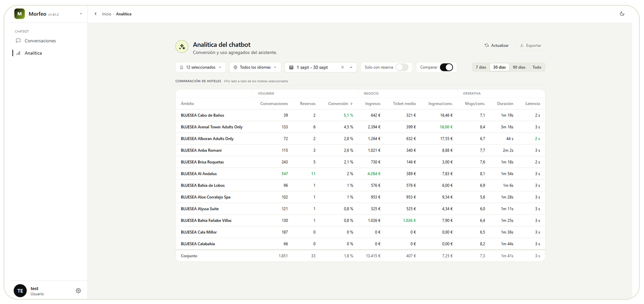
Task: Sort by the Latencia column header
Action: (532, 104)
